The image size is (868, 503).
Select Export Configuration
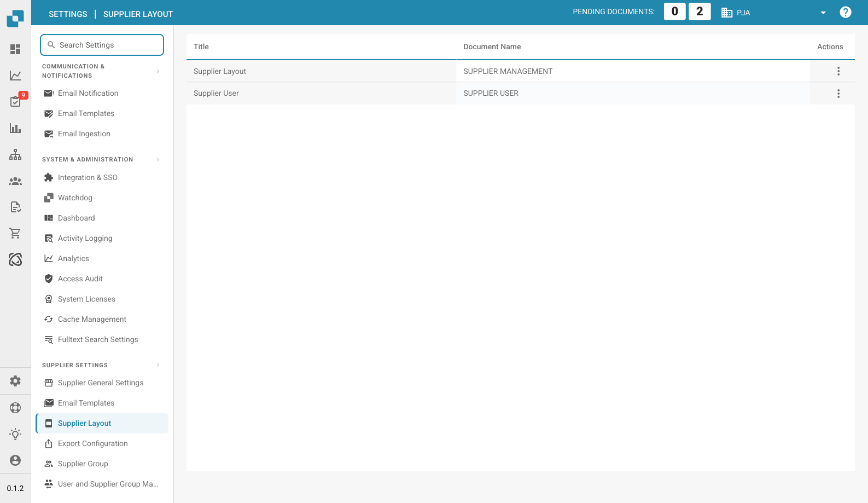[102, 443]
